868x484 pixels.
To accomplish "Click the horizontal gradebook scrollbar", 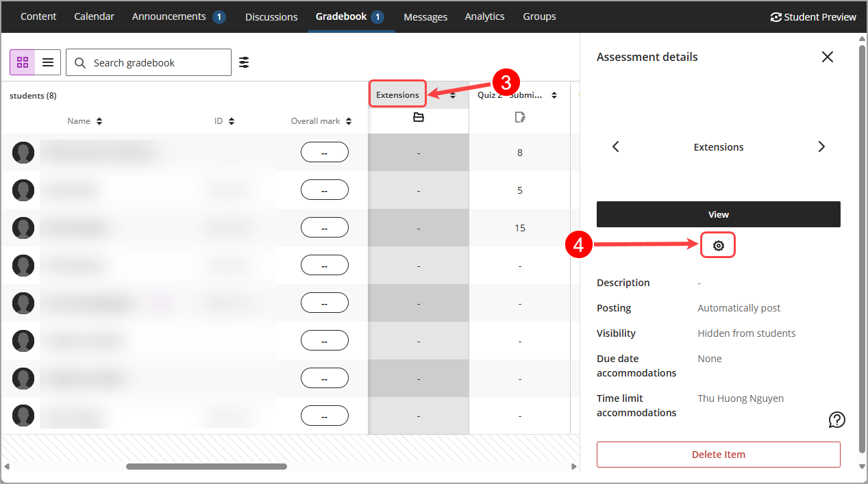I will pyautogui.click(x=206, y=467).
